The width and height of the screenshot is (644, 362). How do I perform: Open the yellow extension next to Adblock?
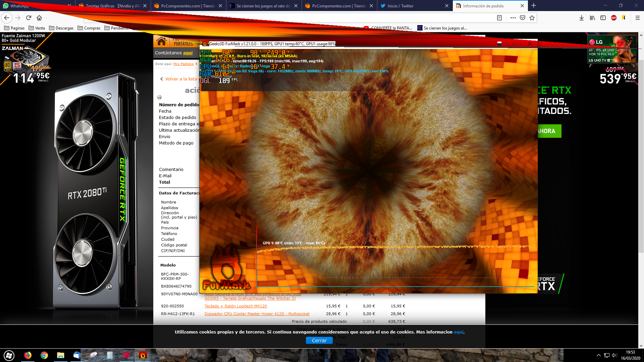point(624,18)
